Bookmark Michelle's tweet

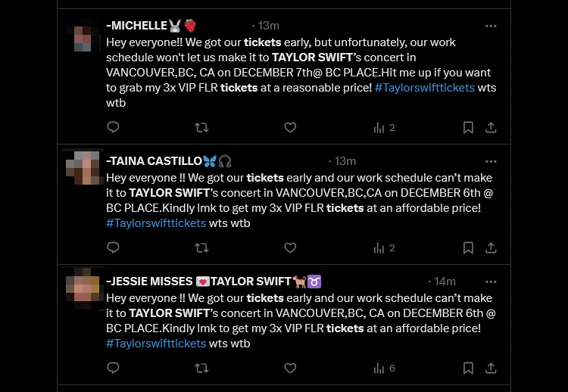pos(469,127)
